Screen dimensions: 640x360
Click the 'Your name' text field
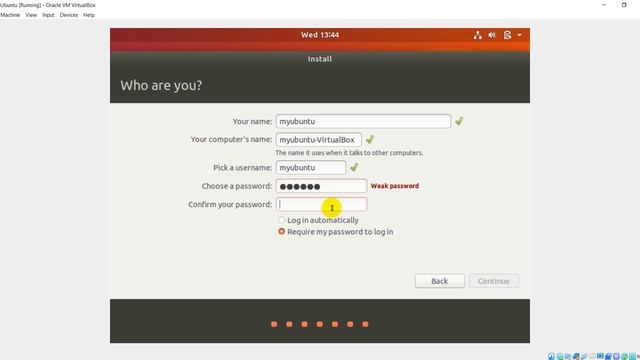click(x=363, y=121)
